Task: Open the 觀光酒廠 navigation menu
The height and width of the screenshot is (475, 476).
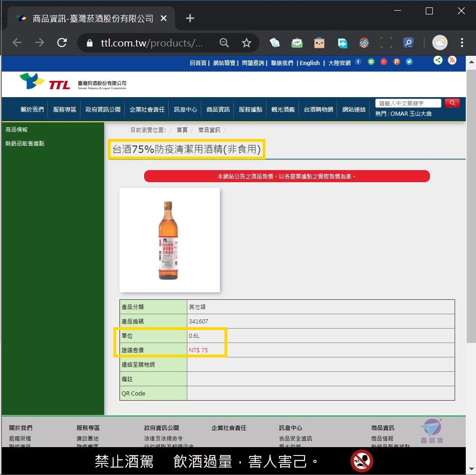Action: (x=283, y=110)
